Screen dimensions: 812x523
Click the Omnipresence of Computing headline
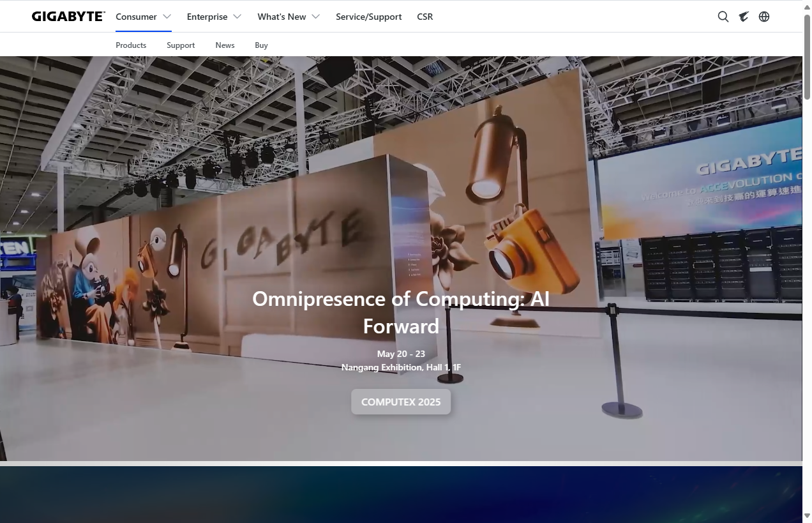[x=401, y=312]
